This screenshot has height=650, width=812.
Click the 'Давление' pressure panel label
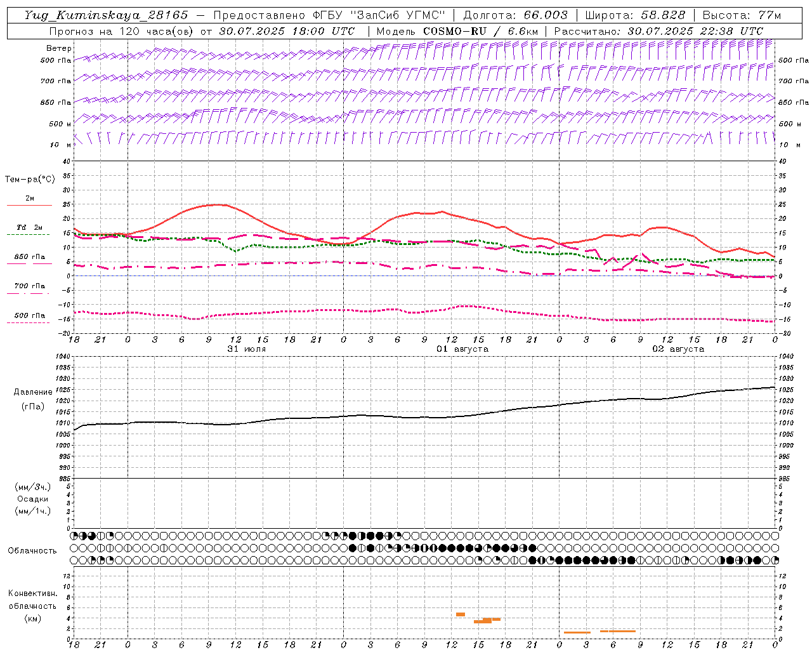tap(33, 392)
